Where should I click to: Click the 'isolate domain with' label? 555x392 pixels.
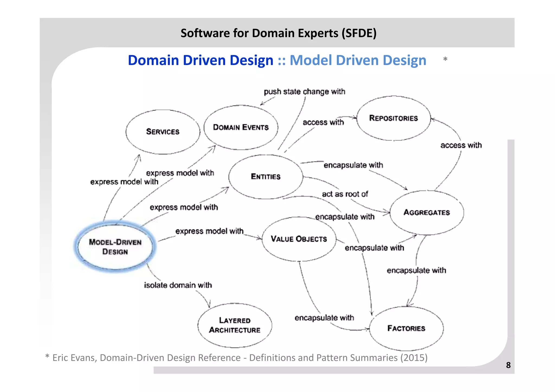pos(178,285)
